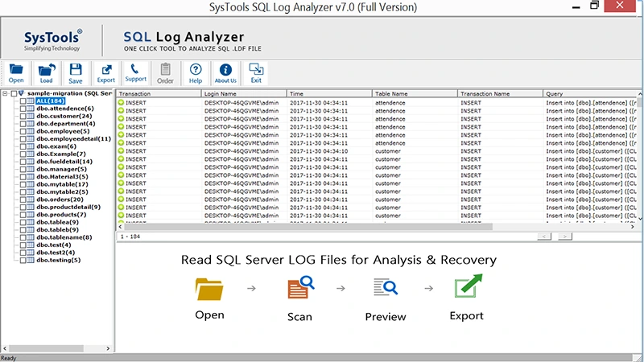This screenshot has width=644, height=362.
Task: Open Support via the phone icon
Action: pos(135,73)
